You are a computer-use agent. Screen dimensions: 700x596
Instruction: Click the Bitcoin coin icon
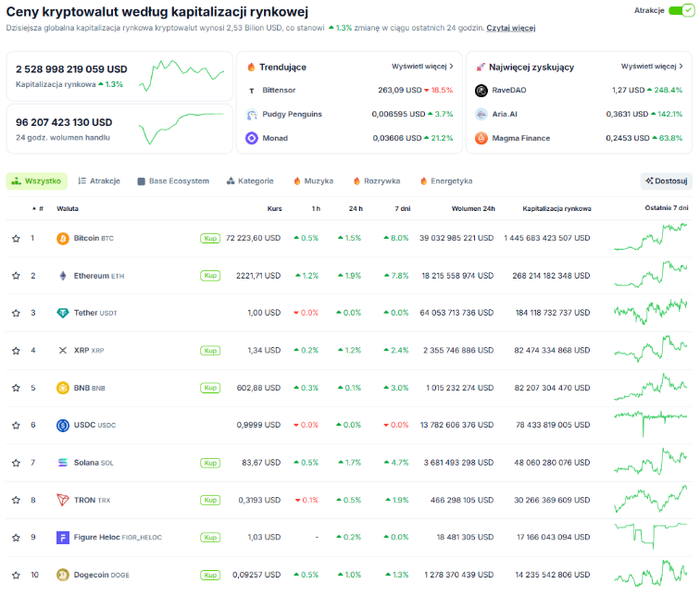[63, 238]
